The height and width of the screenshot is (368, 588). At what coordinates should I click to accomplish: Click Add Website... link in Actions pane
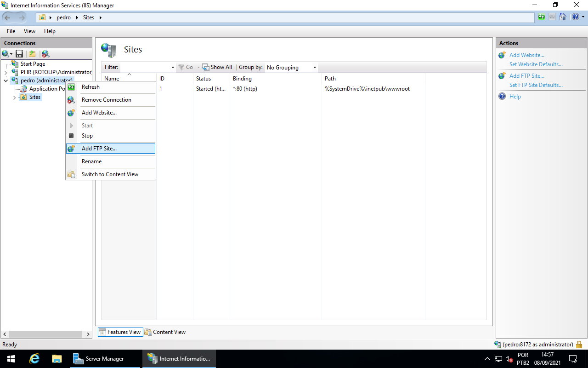pos(526,55)
